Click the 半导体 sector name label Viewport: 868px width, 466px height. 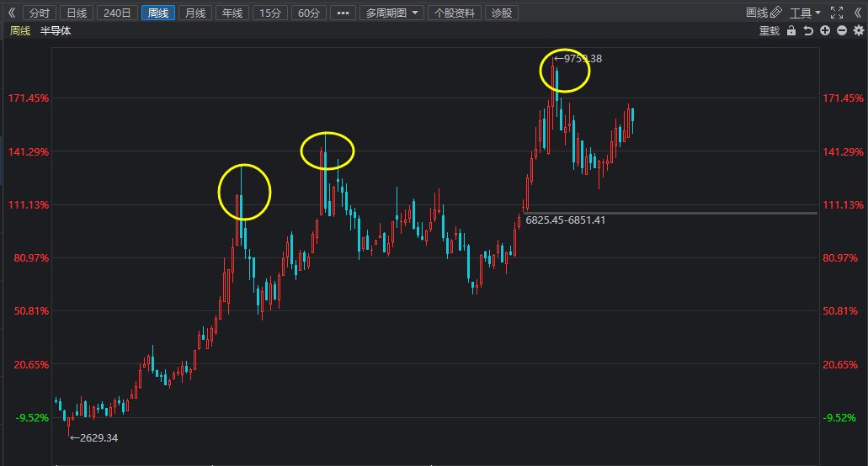click(x=56, y=31)
